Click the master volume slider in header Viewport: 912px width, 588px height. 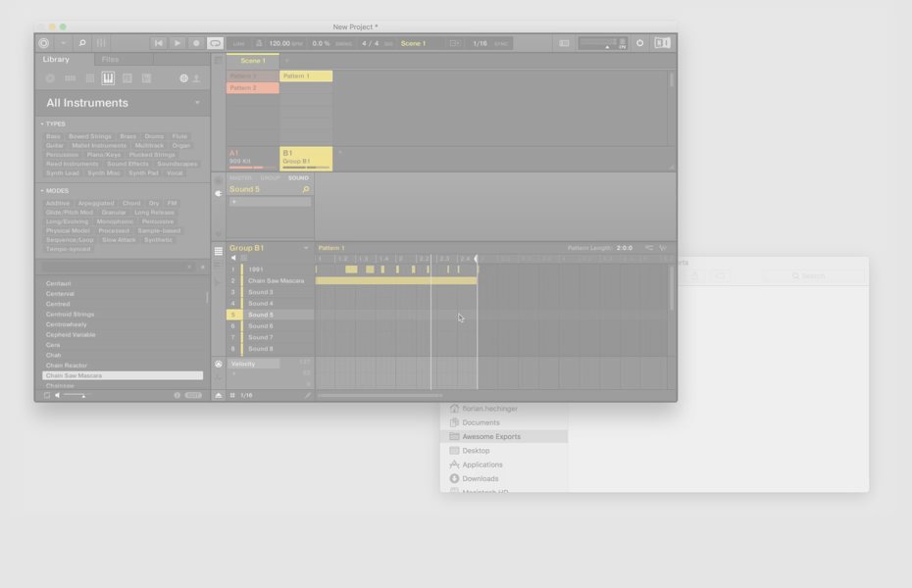pyautogui.click(x=597, y=43)
